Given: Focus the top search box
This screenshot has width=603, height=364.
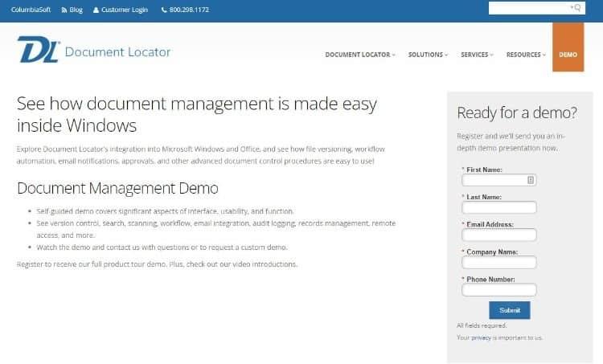Looking at the screenshot, I should (x=537, y=8).
